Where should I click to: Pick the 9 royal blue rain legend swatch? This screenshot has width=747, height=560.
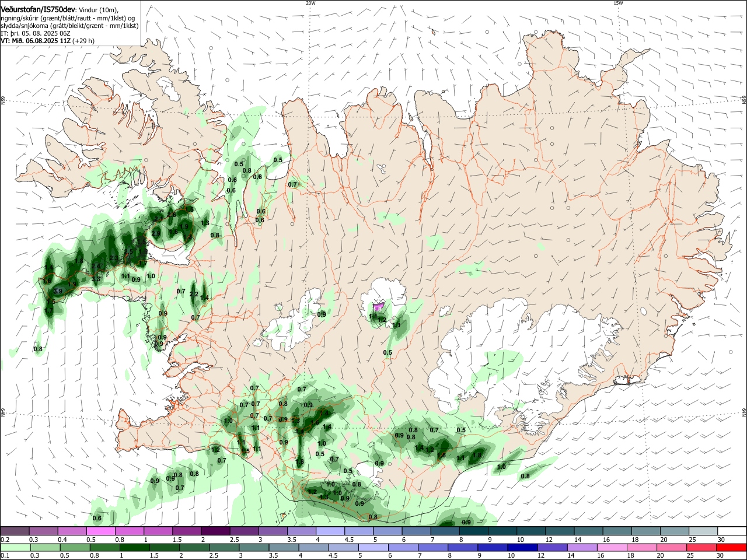tap(493, 547)
